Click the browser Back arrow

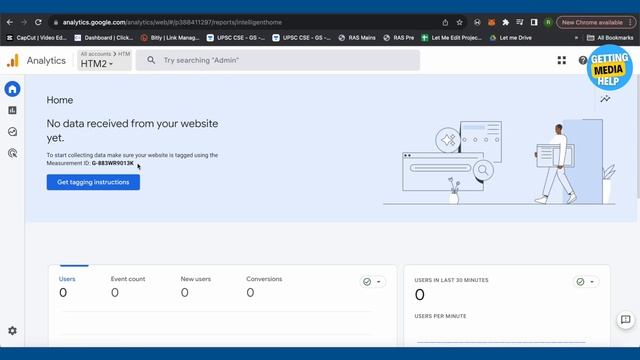[10, 22]
